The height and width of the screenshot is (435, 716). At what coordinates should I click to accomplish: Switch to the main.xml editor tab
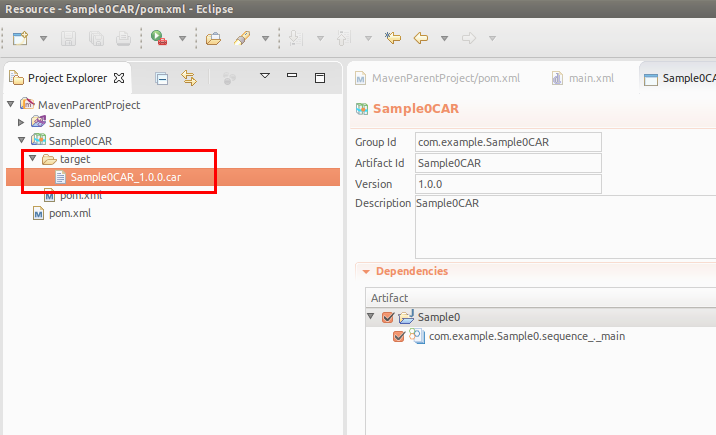pyautogui.click(x=590, y=77)
